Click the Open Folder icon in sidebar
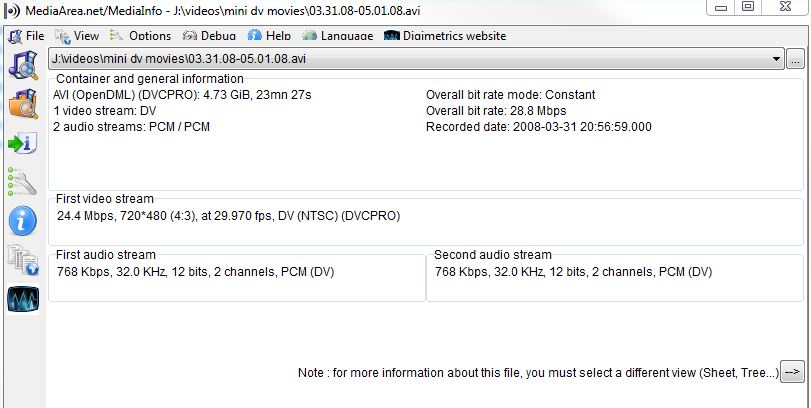 click(22, 104)
